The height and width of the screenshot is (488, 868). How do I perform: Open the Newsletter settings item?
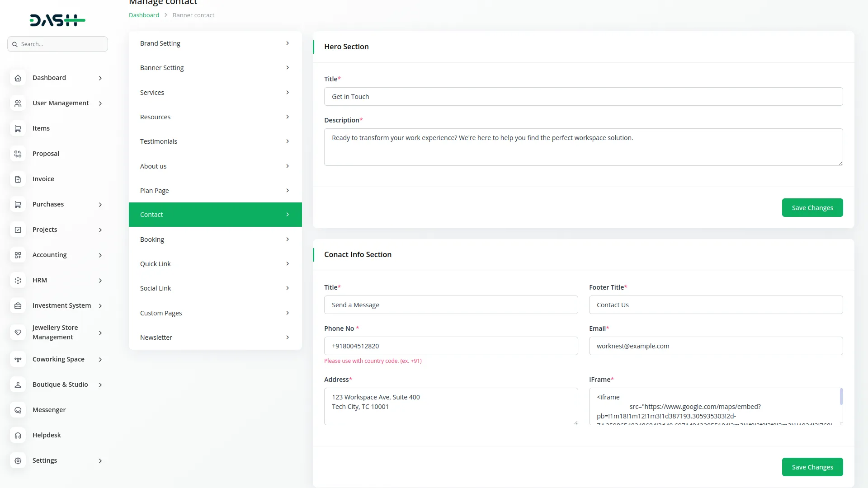215,338
